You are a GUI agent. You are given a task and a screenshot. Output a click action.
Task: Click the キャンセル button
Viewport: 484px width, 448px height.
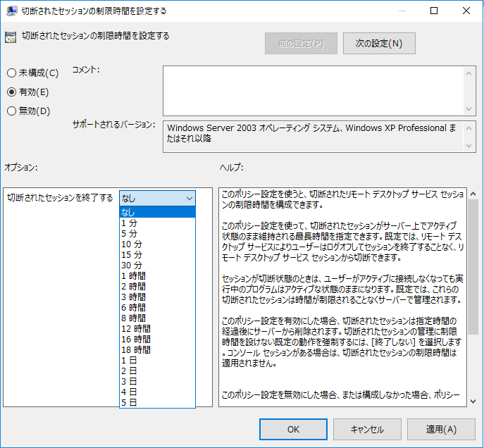coord(367,429)
